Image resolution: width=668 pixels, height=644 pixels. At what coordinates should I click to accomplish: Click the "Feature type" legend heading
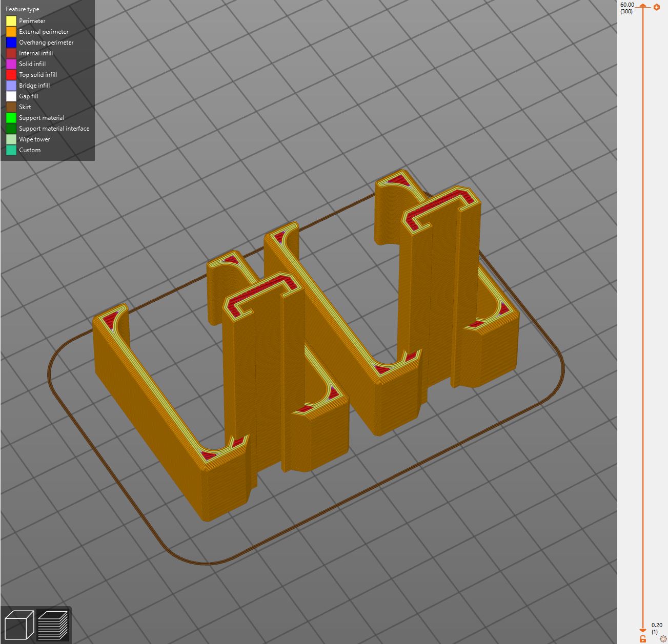point(23,9)
